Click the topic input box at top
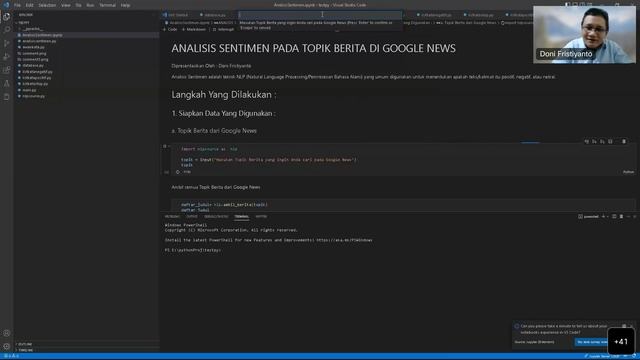The image size is (640, 360). pos(320,15)
